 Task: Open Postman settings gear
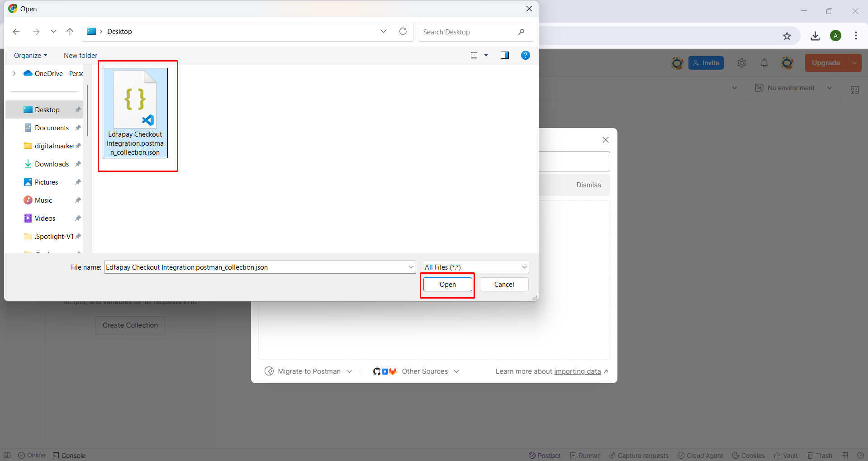pos(741,63)
